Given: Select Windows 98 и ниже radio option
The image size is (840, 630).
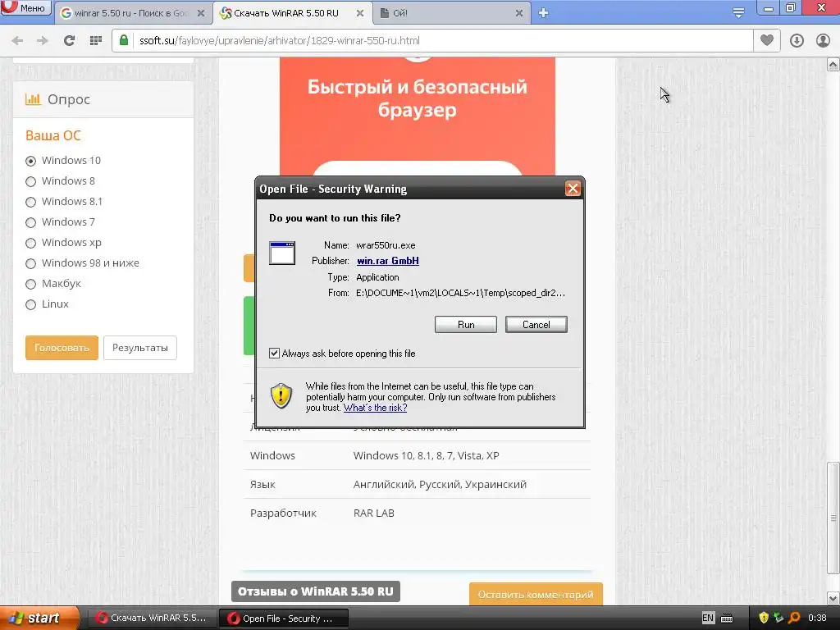Looking at the screenshot, I should coord(30,263).
